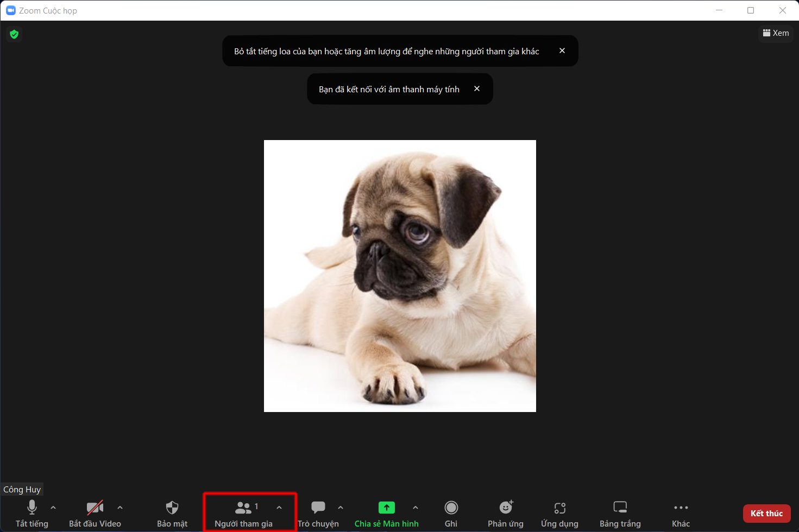The width and height of the screenshot is (799, 532).
Task: Start video with Bắt đầu Video icon
Action: point(95,507)
